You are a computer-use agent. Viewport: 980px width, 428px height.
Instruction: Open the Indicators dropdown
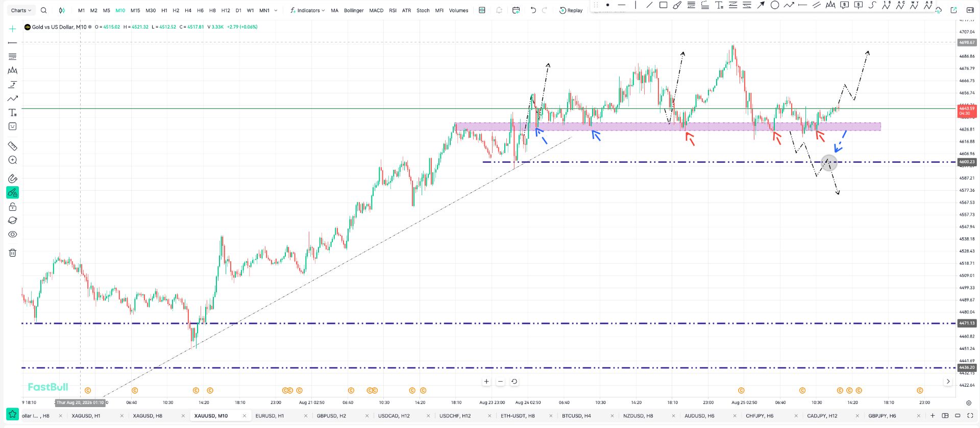tap(307, 10)
